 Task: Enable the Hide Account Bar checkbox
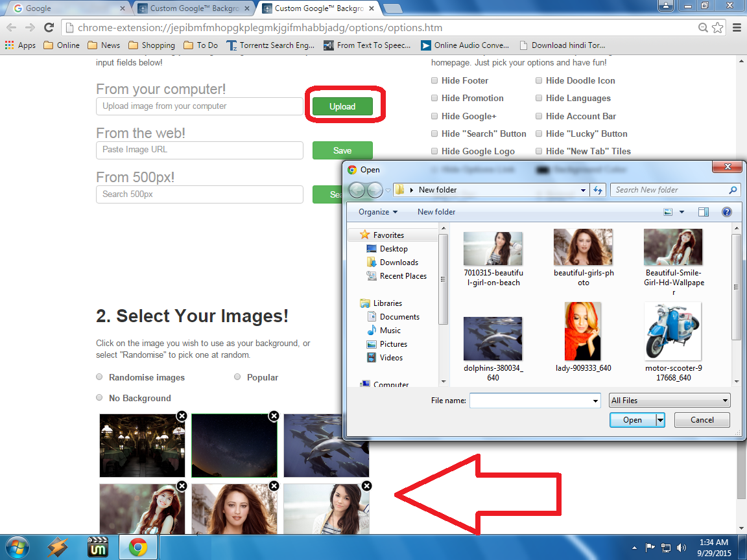point(539,116)
